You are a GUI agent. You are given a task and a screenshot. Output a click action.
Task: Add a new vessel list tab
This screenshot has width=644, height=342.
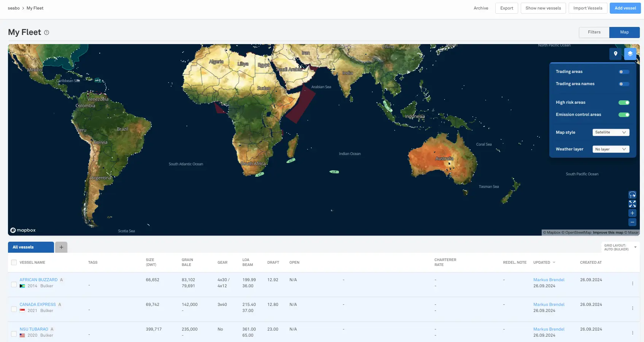[x=61, y=247]
